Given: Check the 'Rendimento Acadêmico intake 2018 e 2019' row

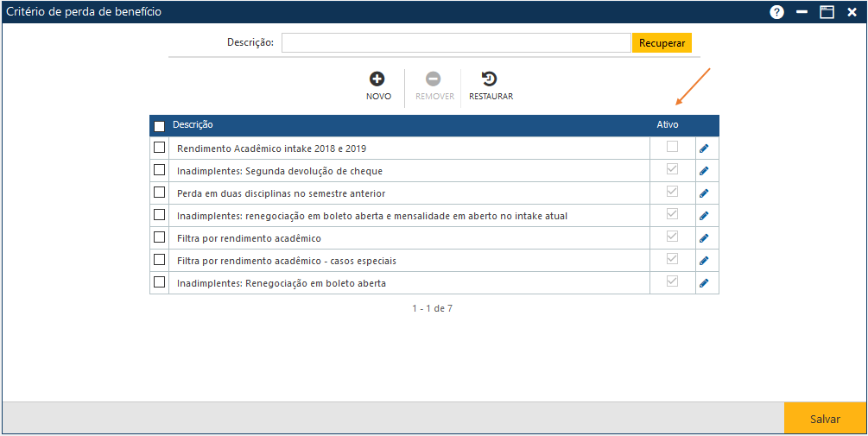Looking at the screenshot, I should point(159,148).
